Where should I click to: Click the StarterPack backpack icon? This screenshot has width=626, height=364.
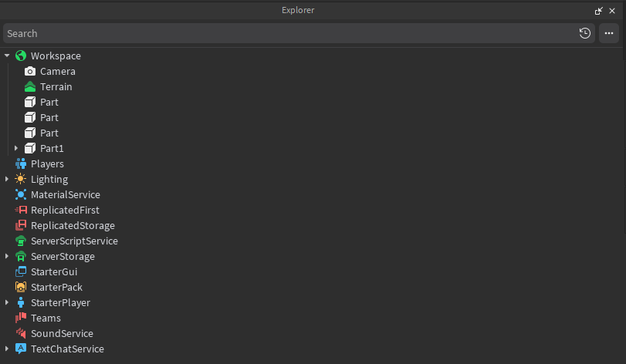(x=21, y=287)
